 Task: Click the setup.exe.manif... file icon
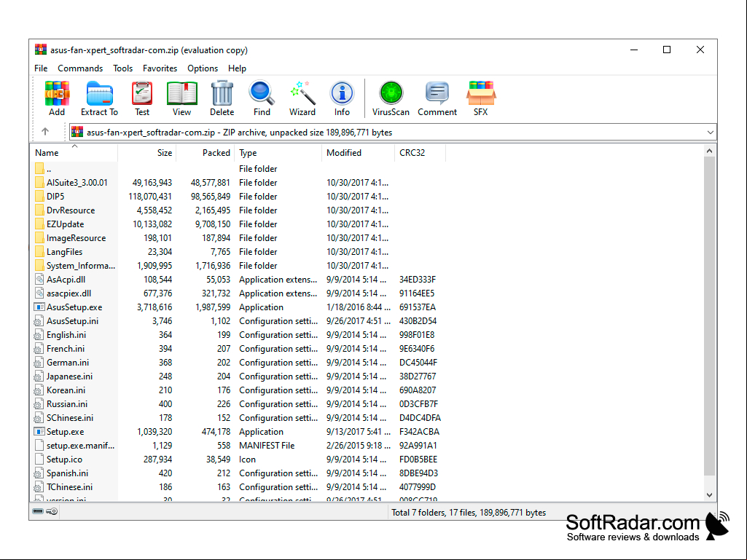tap(39, 445)
